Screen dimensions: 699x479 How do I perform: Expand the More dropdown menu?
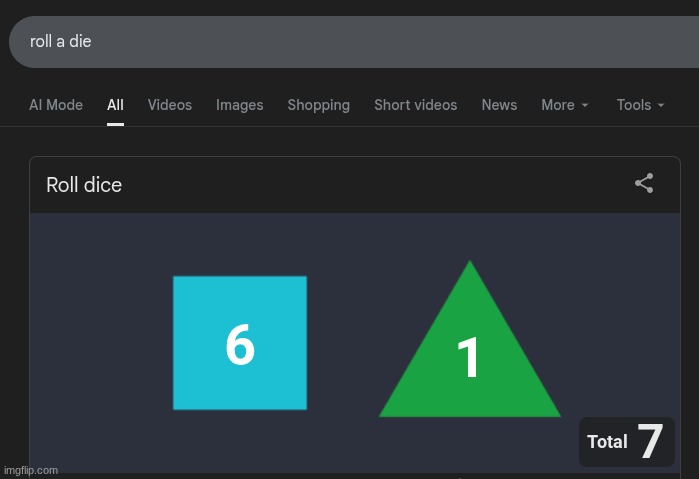tap(558, 105)
